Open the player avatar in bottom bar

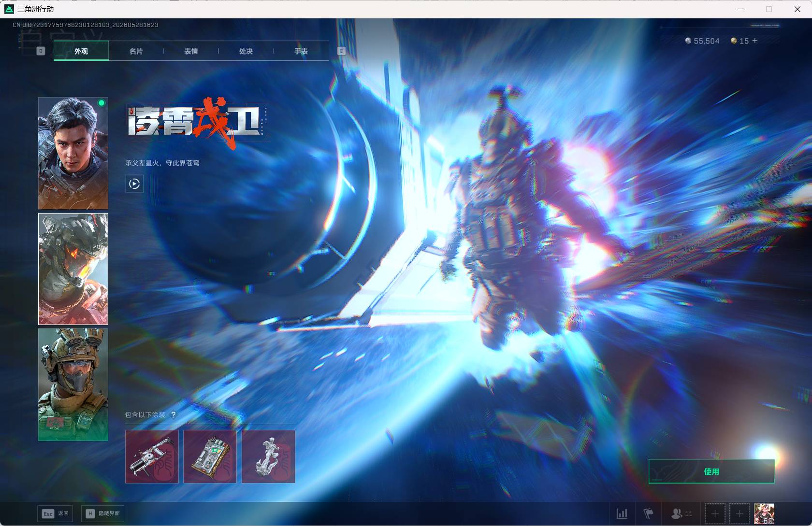[764, 513]
